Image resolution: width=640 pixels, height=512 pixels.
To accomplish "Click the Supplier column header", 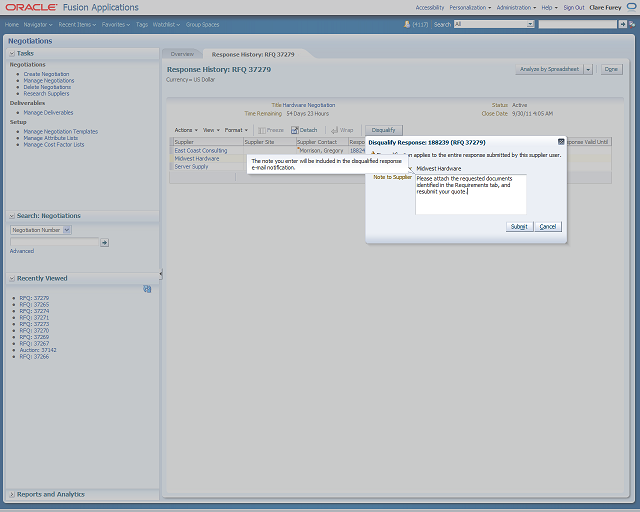I will pyautogui.click(x=207, y=142).
